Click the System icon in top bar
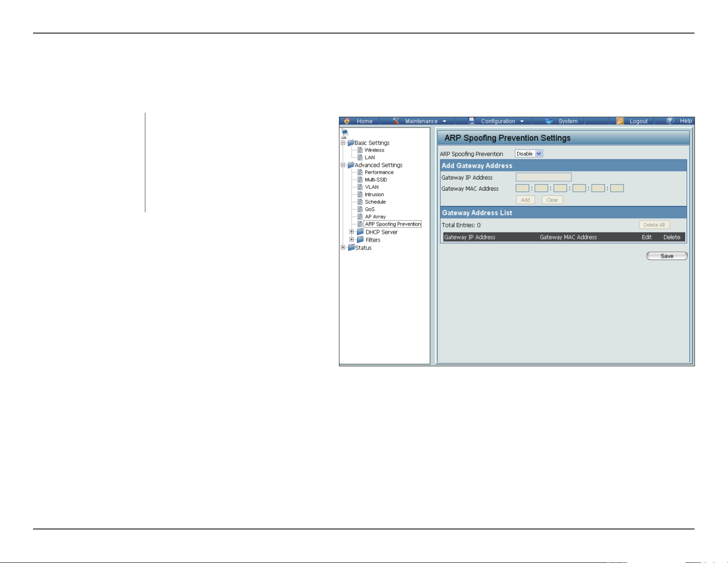Screen dimensions: 728x563 (x=549, y=121)
